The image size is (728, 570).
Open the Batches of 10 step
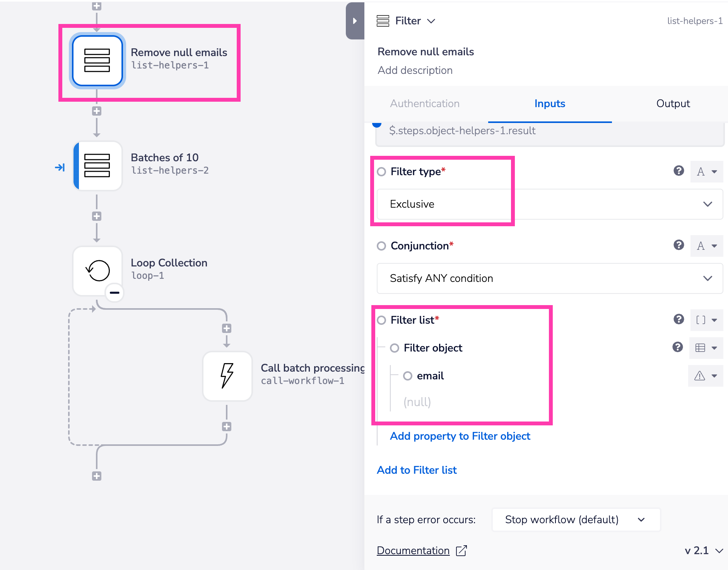pyautogui.click(x=97, y=166)
